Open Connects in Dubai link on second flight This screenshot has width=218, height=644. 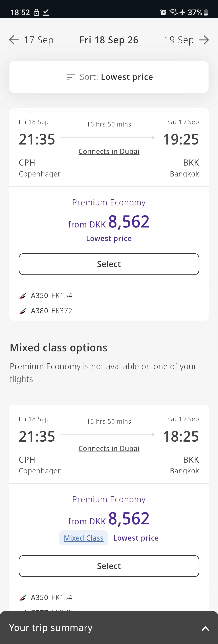coord(109,448)
